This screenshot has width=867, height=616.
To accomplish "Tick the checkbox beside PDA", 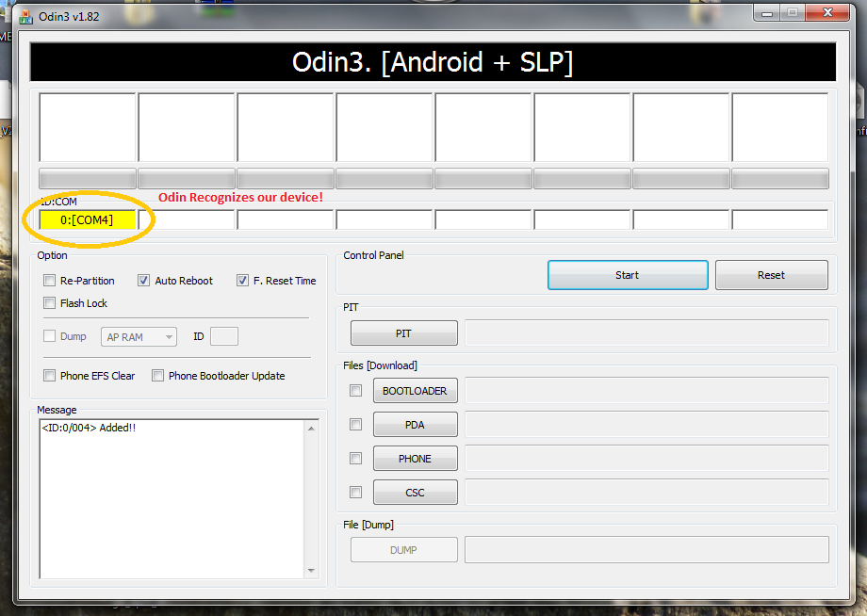I will (x=356, y=425).
